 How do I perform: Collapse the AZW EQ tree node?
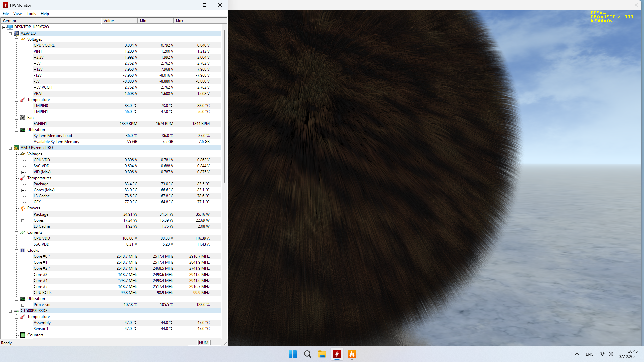point(10,33)
